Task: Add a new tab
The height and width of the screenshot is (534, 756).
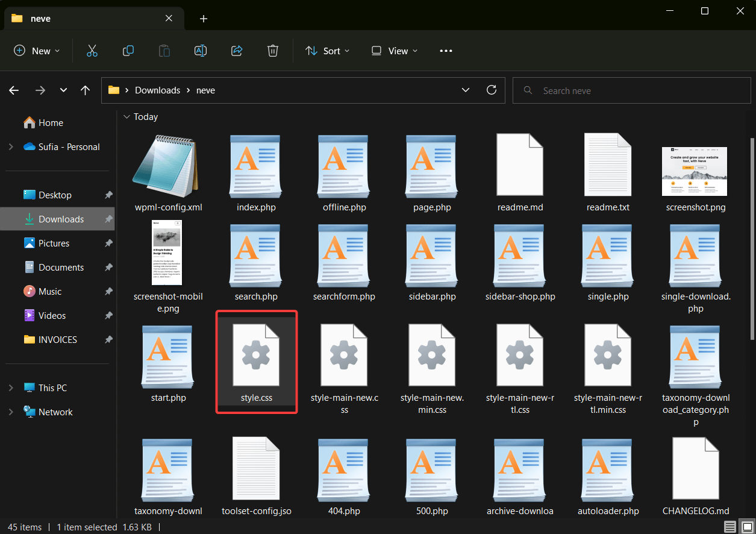Action: 204,19
